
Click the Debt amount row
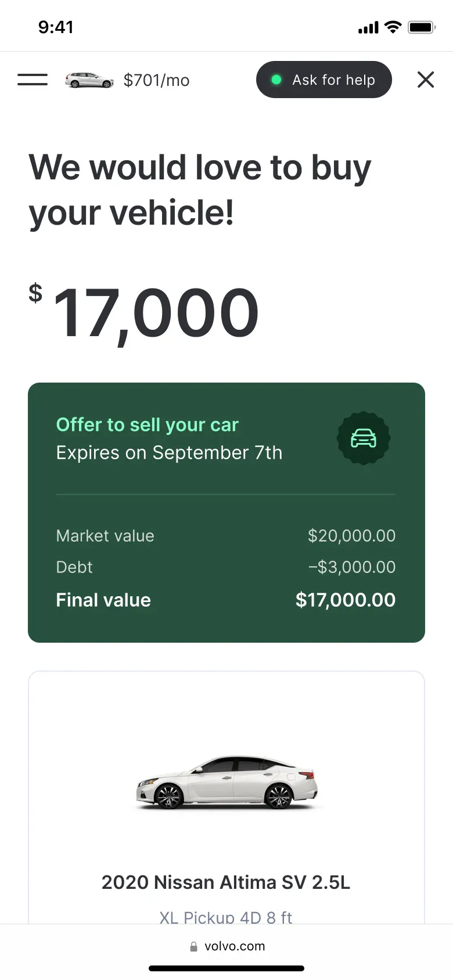coord(225,567)
